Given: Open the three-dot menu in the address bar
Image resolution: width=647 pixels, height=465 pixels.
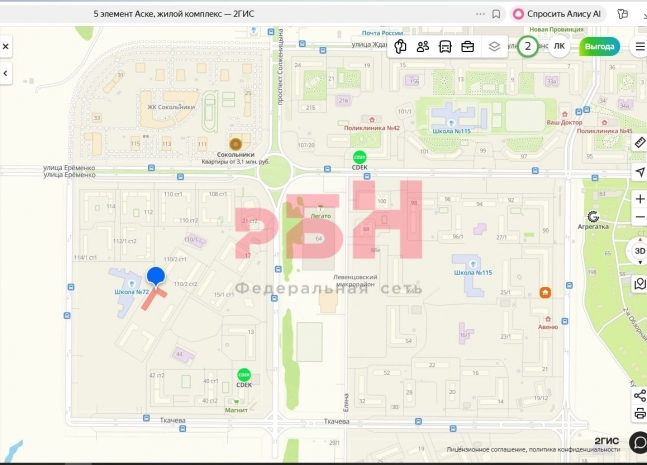Looking at the screenshot, I should click(480, 14).
